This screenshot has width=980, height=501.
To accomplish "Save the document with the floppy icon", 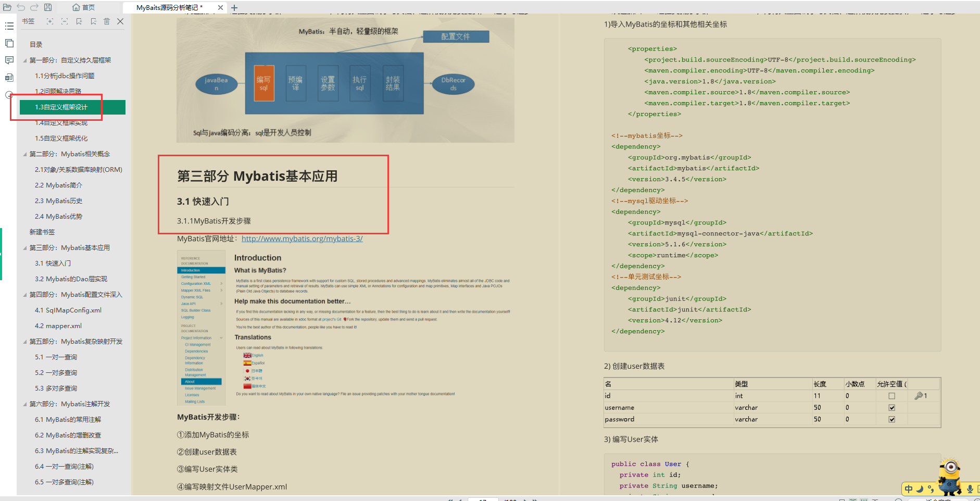I will pos(48,7).
